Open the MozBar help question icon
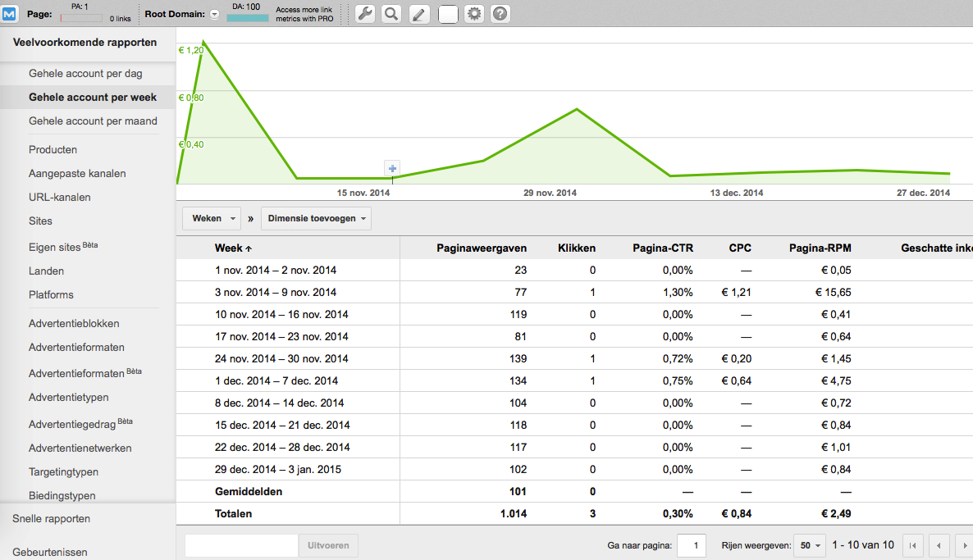 pos(500,14)
